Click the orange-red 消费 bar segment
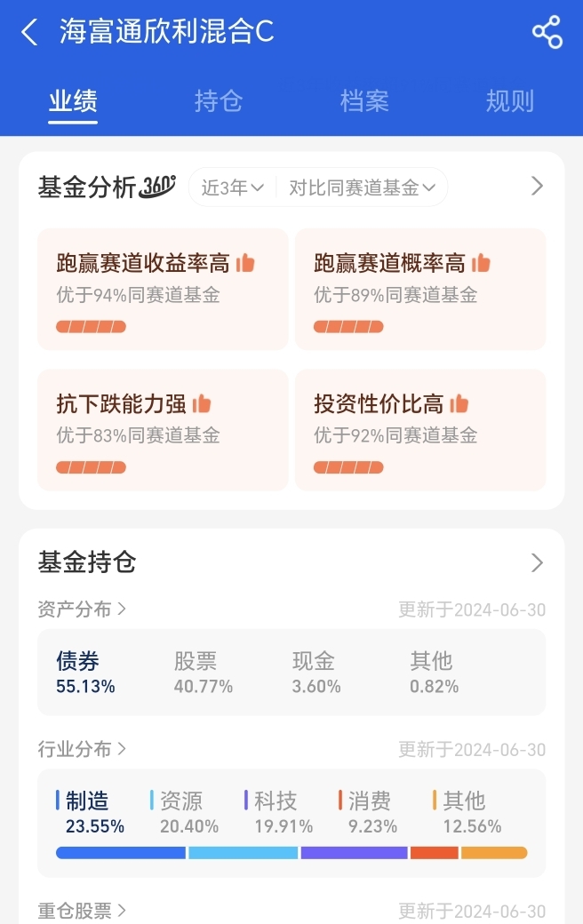583x924 pixels. [435, 853]
